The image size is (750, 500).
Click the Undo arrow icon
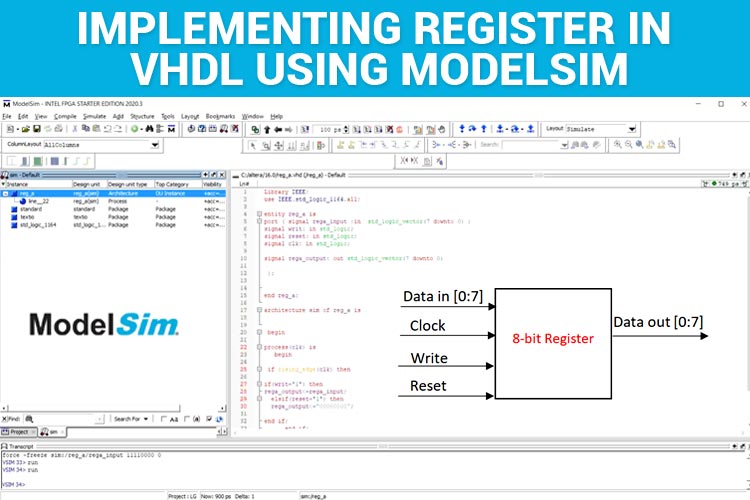tap(107, 129)
